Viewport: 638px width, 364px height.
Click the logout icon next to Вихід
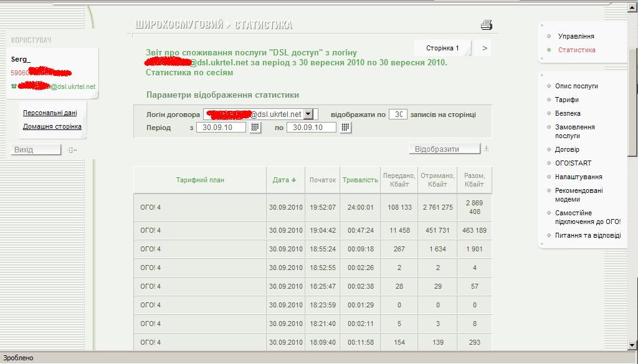tap(72, 150)
